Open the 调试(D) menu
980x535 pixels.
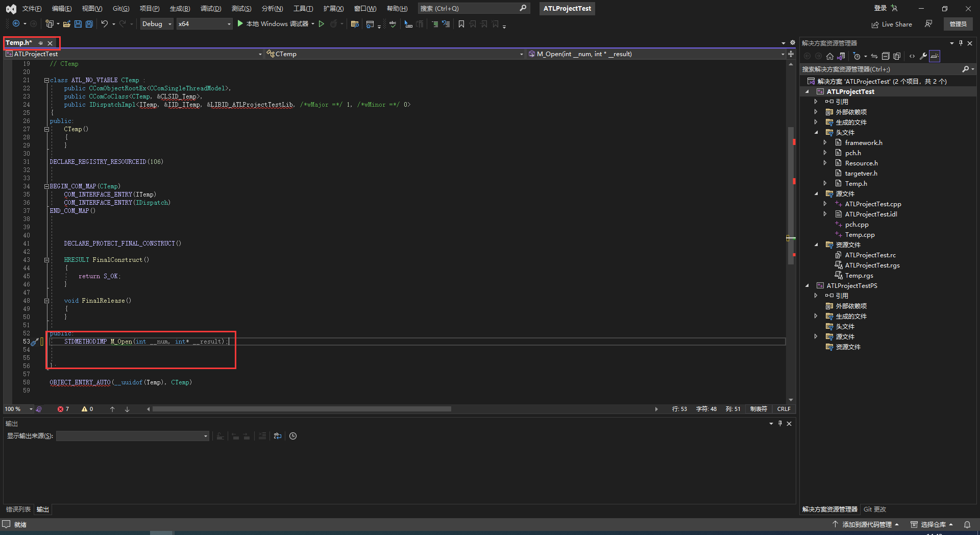pos(211,9)
